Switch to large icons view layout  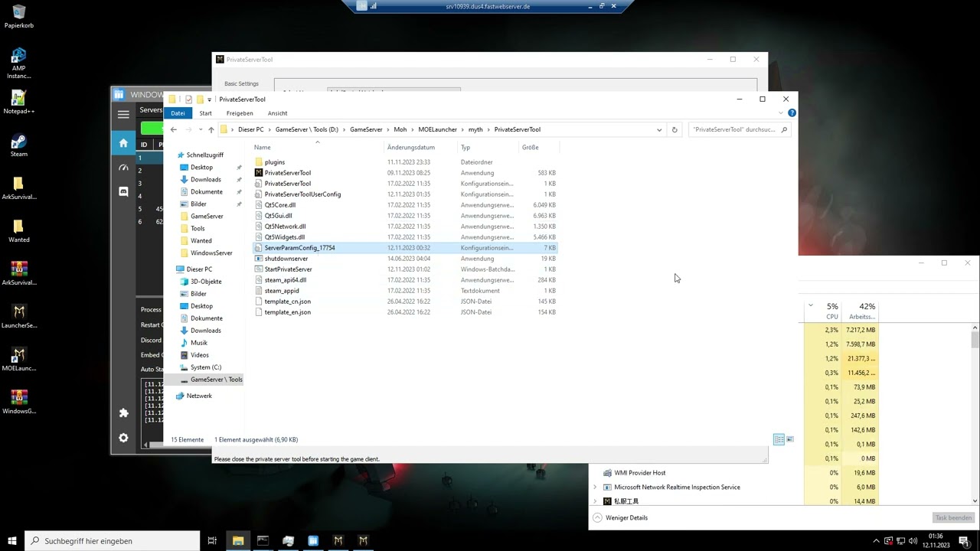(x=790, y=439)
